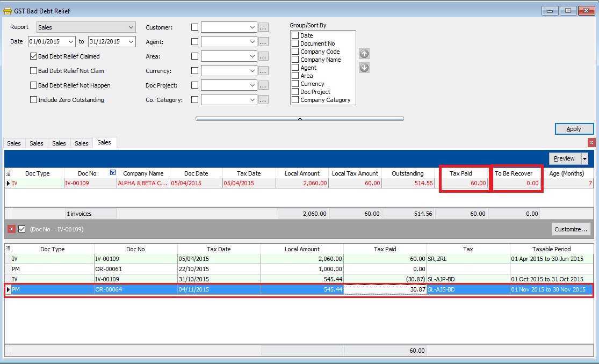The image size is (599, 364).
Task: Close the Sales tab with red x
Action: [x=591, y=143]
